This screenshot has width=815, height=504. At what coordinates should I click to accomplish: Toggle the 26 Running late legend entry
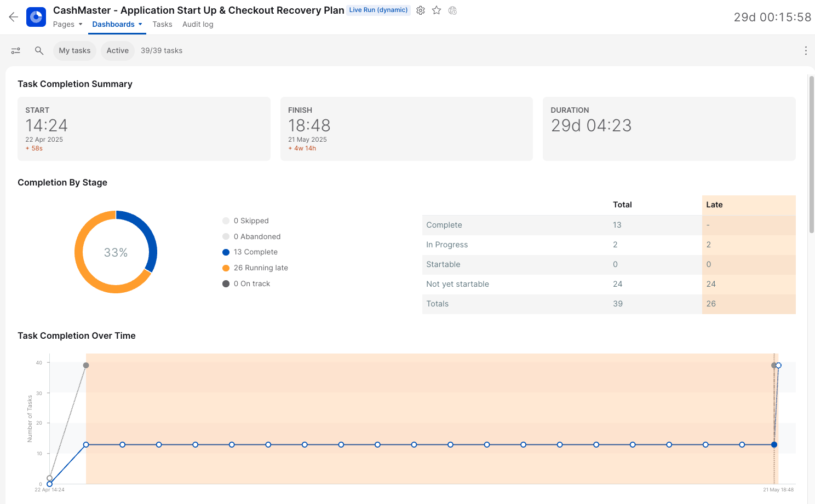tap(255, 268)
